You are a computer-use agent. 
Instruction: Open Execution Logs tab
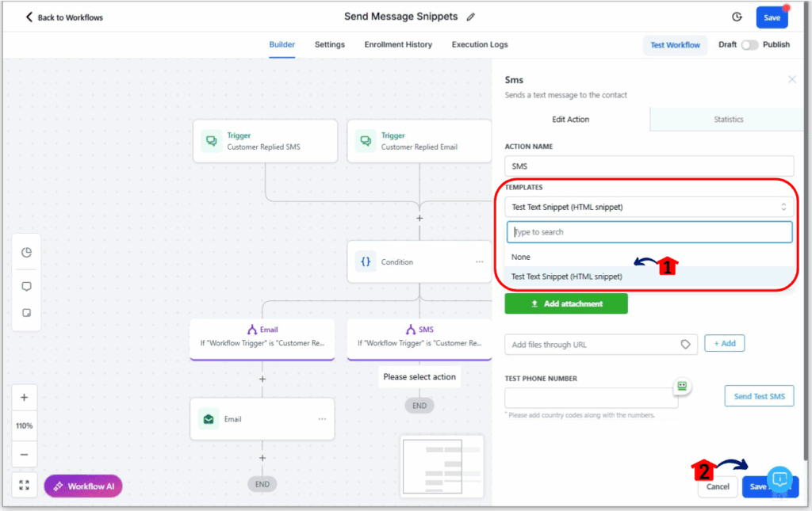click(x=480, y=44)
